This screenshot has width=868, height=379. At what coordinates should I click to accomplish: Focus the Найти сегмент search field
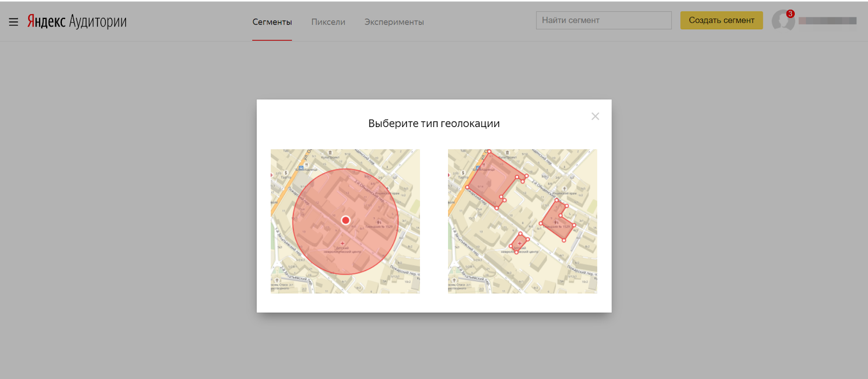[603, 21]
